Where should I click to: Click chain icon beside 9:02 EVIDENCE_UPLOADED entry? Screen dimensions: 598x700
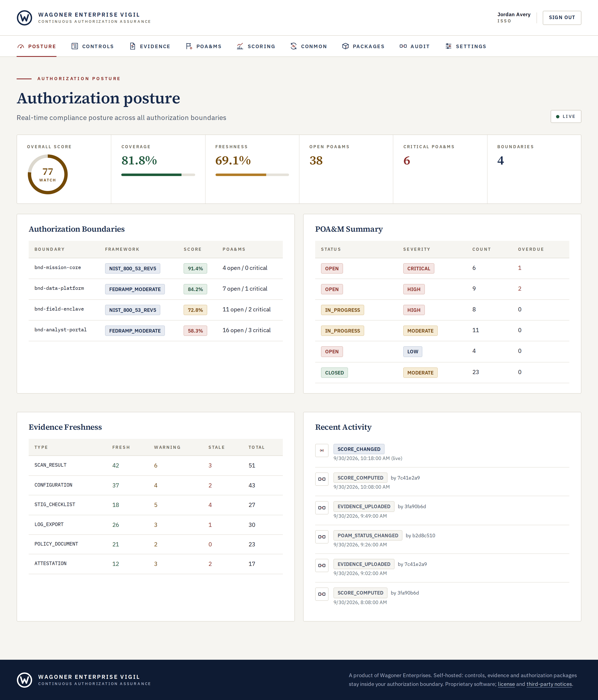coord(322,565)
